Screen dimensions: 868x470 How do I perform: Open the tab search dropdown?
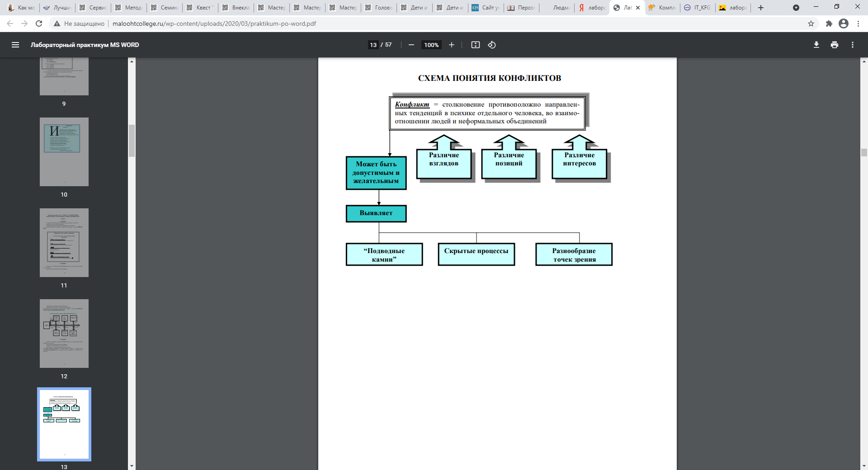point(796,8)
